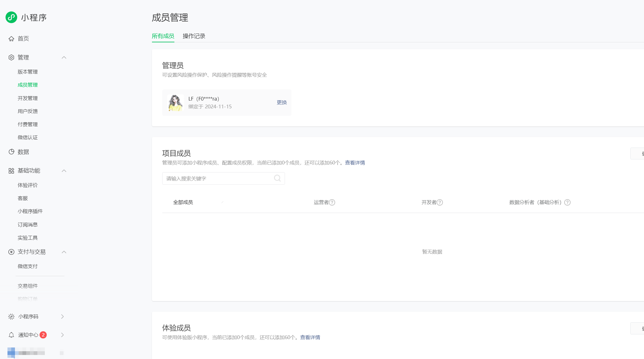Click the search magnifier icon in member search

coord(277,178)
